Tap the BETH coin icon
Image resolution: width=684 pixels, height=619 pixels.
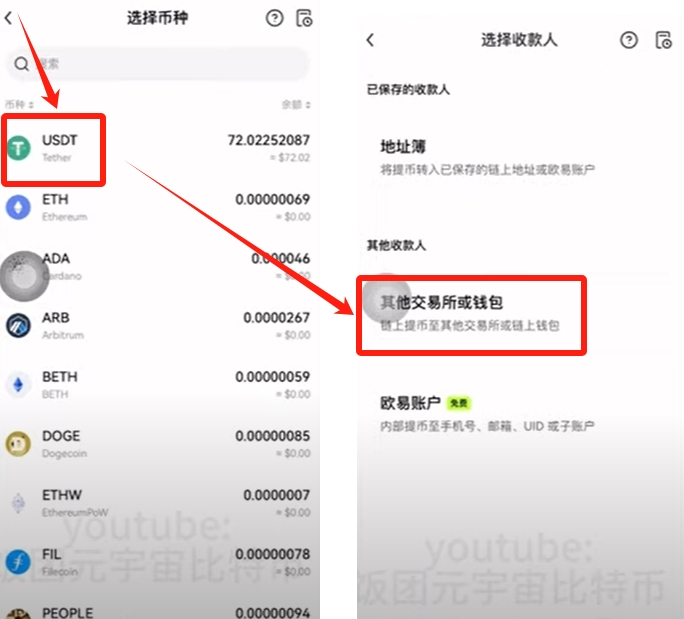pyautogui.click(x=18, y=385)
